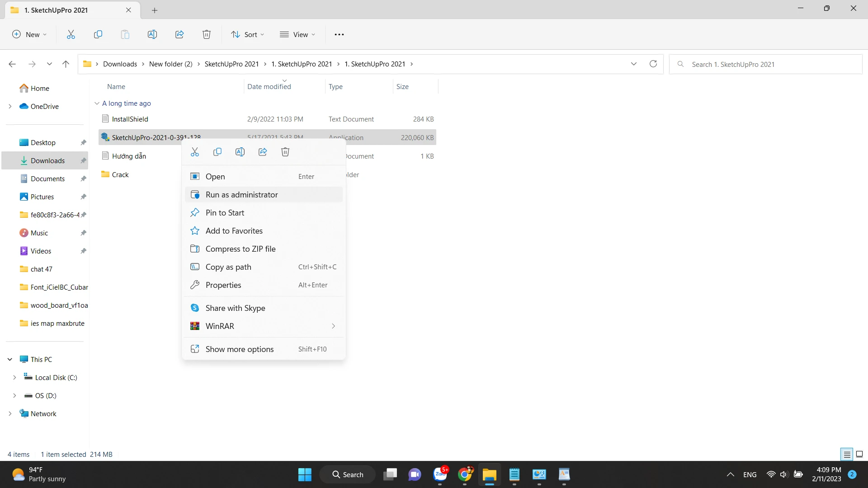
Task: Switch to the large thumbnails view icon
Action: click(x=859, y=454)
